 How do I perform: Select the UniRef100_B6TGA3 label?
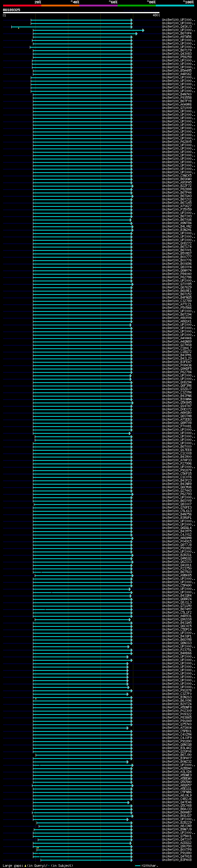[177, 196]
